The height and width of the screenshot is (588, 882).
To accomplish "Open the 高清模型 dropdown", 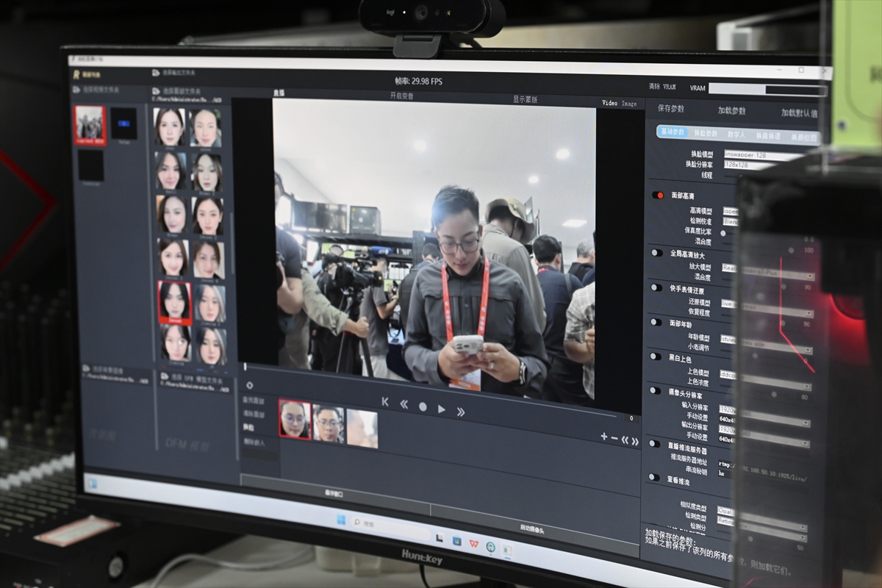I will tap(730, 211).
